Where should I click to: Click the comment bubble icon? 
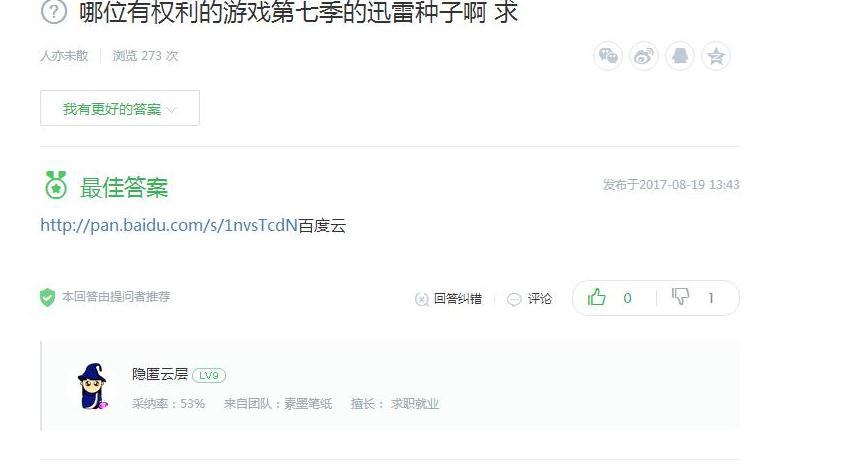[514, 299]
